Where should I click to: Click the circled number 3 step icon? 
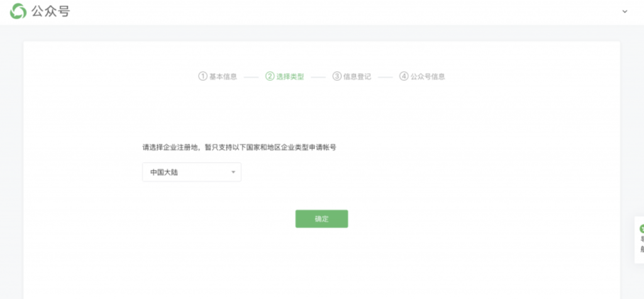pos(337,76)
